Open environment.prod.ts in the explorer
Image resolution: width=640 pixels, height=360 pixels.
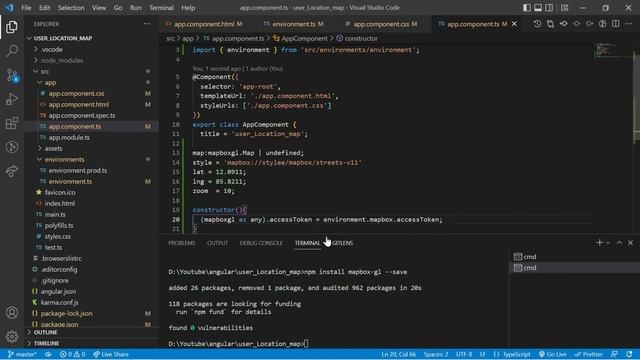click(x=78, y=171)
